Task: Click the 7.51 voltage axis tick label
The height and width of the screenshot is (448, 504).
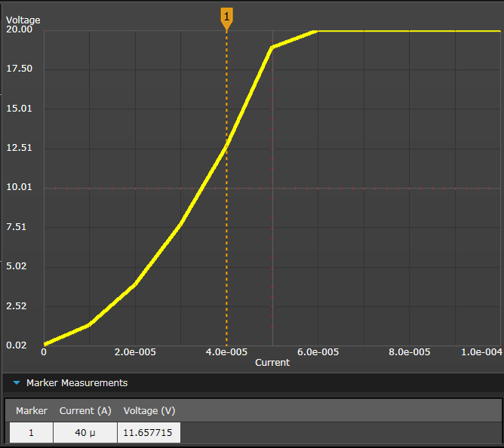Action: click(17, 227)
